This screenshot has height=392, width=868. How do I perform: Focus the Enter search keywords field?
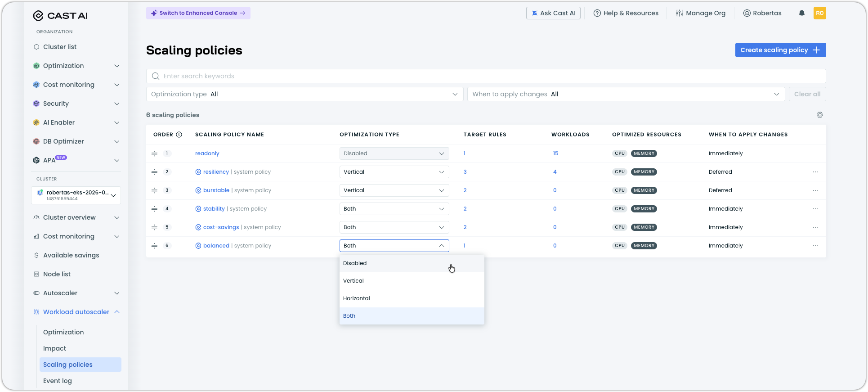coord(486,76)
